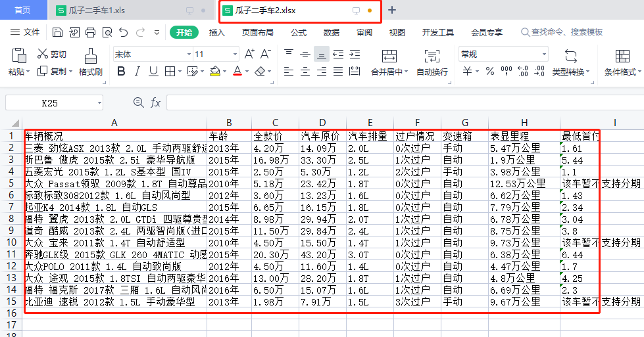Decrease indent icon

pyautogui.click(x=338, y=54)
